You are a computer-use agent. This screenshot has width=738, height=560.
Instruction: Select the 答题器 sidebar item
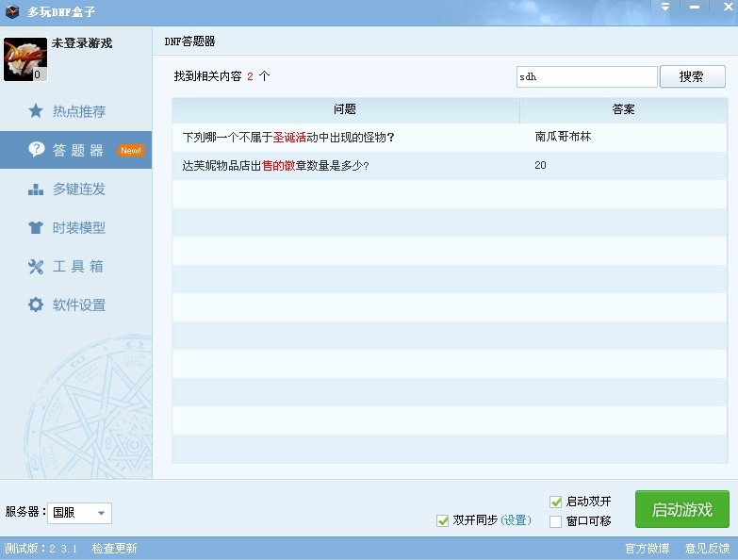click(x=75, y=150)
